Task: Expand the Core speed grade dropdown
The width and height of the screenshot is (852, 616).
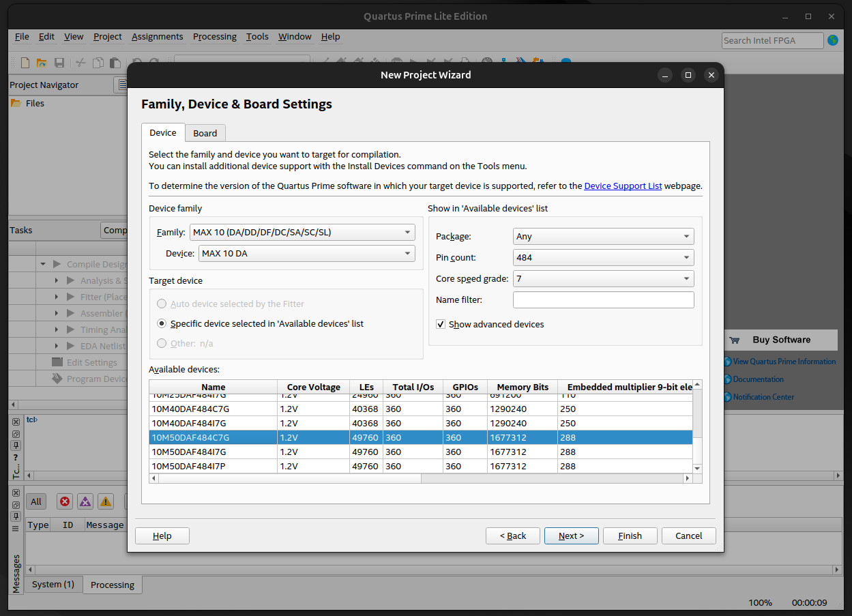Action: [x=603, y=278]
